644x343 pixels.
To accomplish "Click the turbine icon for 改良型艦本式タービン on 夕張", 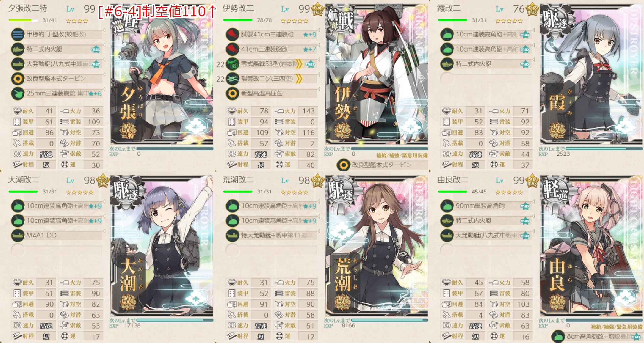I will click(18, 79).
